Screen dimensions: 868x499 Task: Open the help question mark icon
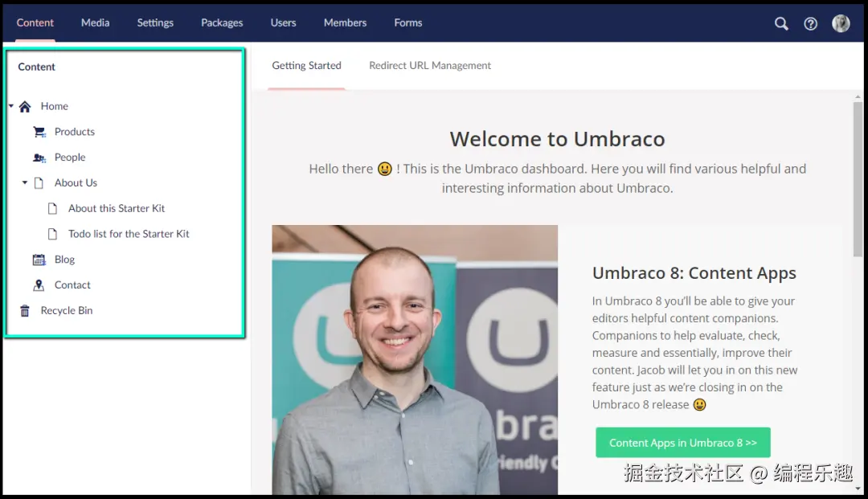(810, 23)
